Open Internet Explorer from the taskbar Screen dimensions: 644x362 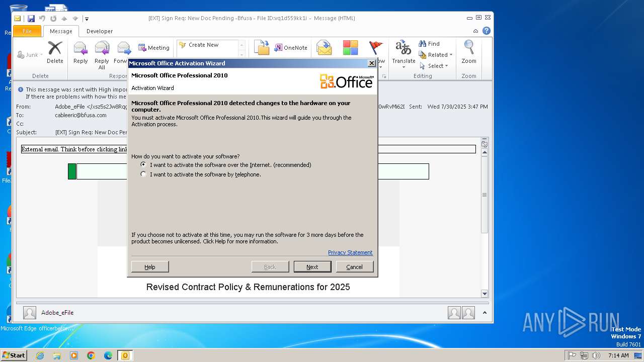[40, 355]
